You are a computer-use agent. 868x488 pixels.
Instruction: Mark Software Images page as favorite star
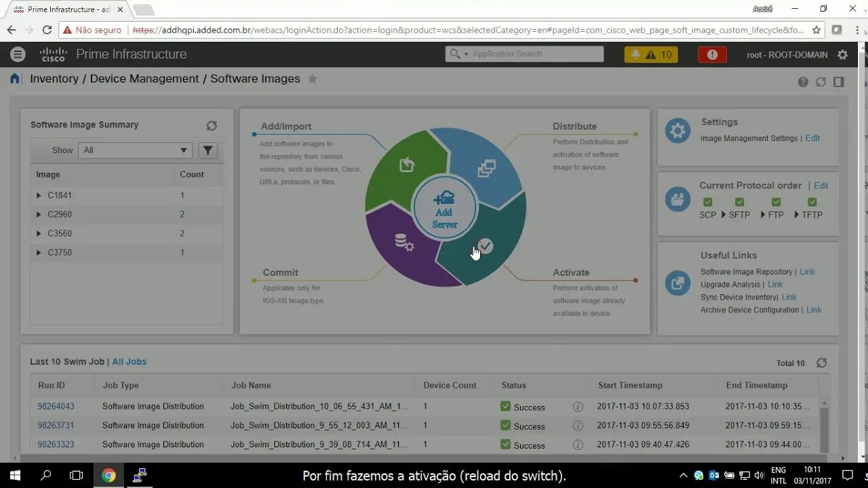pyautogui.click(x=313, y=79)
